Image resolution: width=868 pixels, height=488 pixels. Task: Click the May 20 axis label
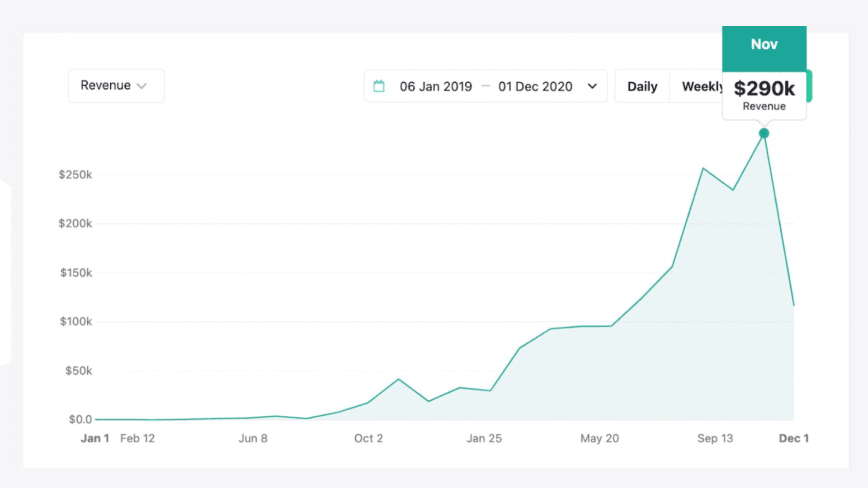(x=599, y=438)
